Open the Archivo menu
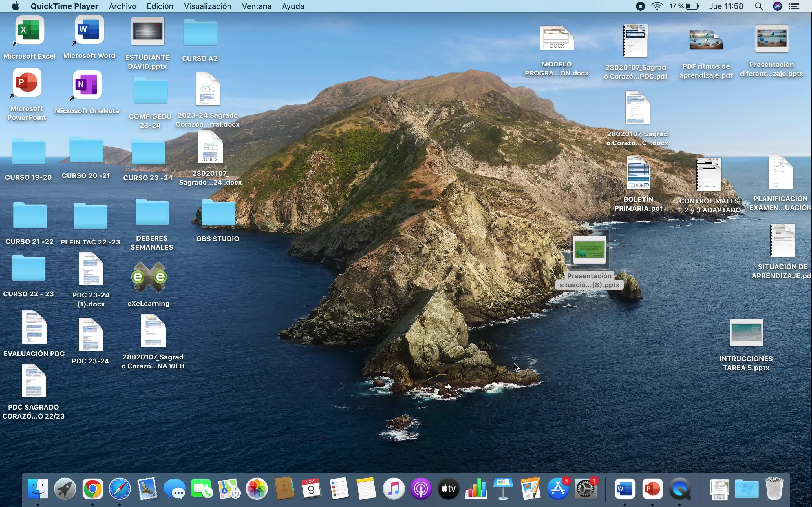Screen dimensions: 812x507 pyautogui.click(x=122, y=6)
